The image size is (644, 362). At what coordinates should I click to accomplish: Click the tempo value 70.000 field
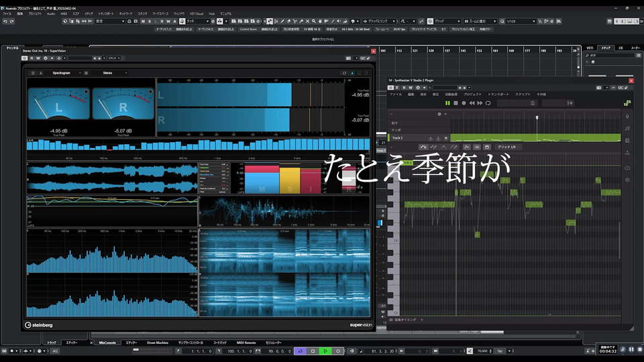click(x=482, y=351)
